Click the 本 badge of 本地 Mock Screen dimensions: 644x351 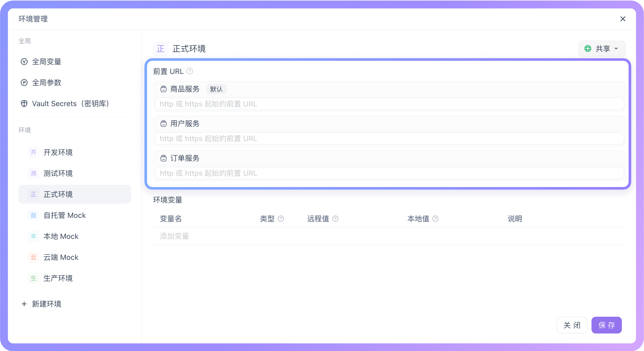pyautogui.click(x=34, y=236)
